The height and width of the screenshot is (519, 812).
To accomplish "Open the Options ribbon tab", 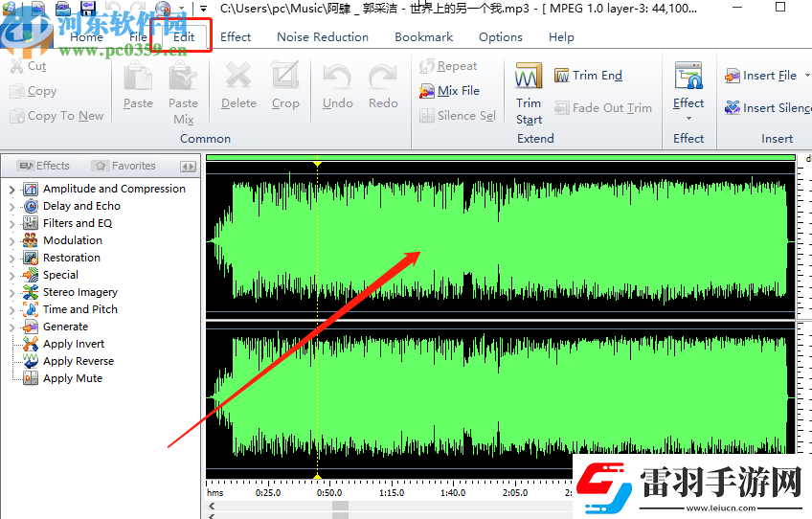I will click(x=500, y=37).
